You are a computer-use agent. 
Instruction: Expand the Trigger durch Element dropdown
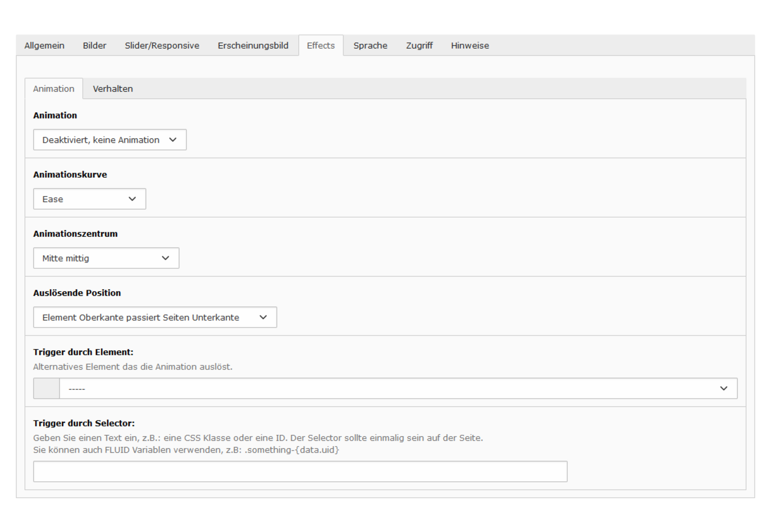point(398,388)
